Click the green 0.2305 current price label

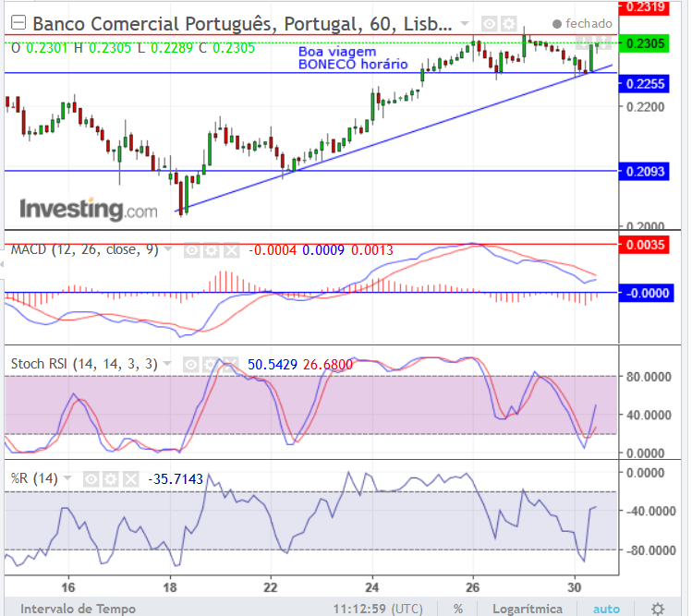pyautogui.click(x=644, y=43)
